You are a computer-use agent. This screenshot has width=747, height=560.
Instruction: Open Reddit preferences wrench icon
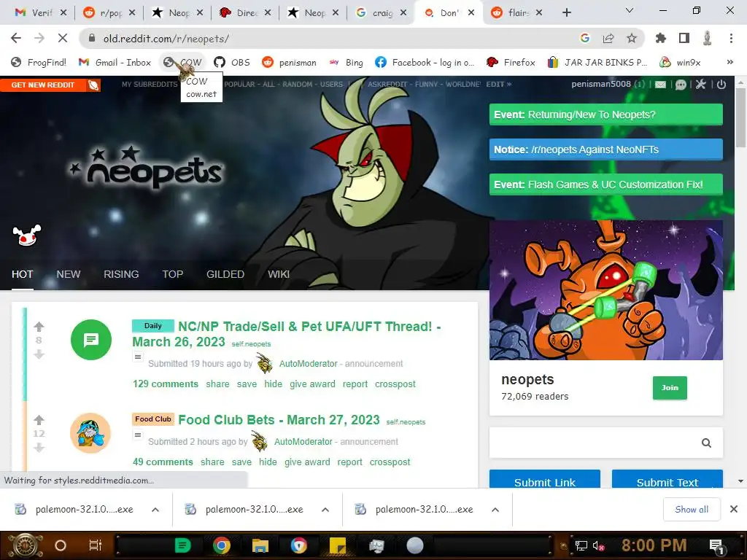tap(701, 85)
